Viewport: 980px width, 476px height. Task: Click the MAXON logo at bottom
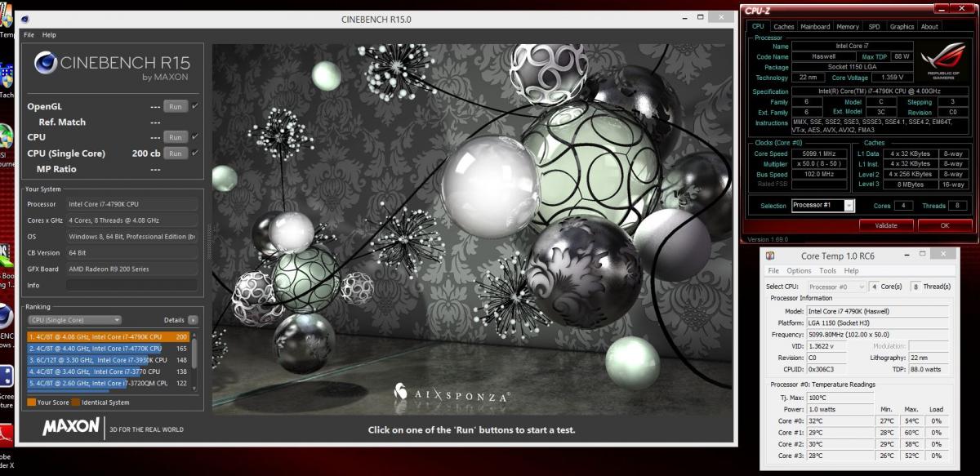tap(71, 426)
